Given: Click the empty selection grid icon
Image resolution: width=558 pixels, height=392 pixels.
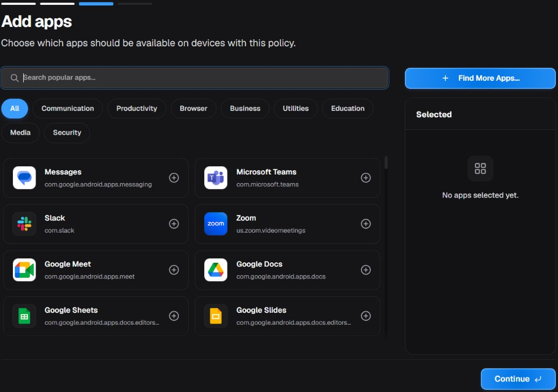Looking at the screenshot, I should [480, 169].
